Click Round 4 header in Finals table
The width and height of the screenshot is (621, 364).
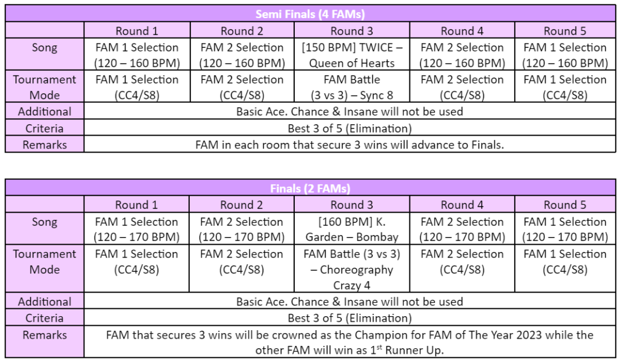point(462,205)
